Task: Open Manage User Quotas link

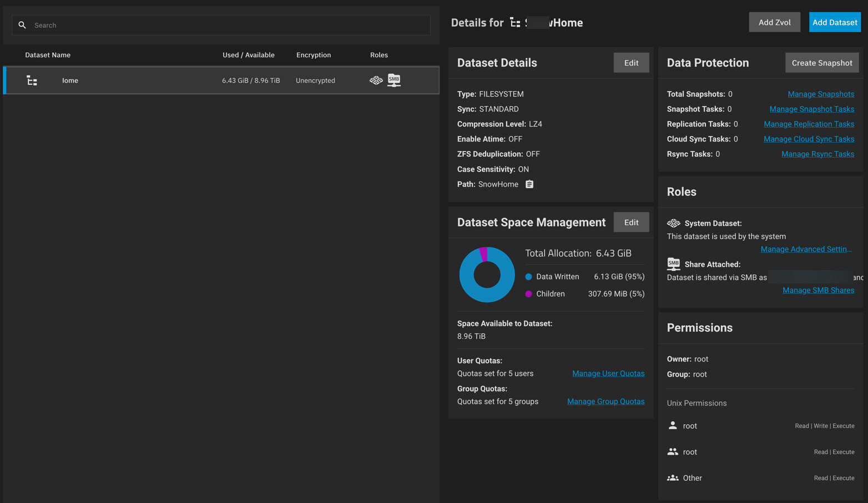Action: (608, 374)
